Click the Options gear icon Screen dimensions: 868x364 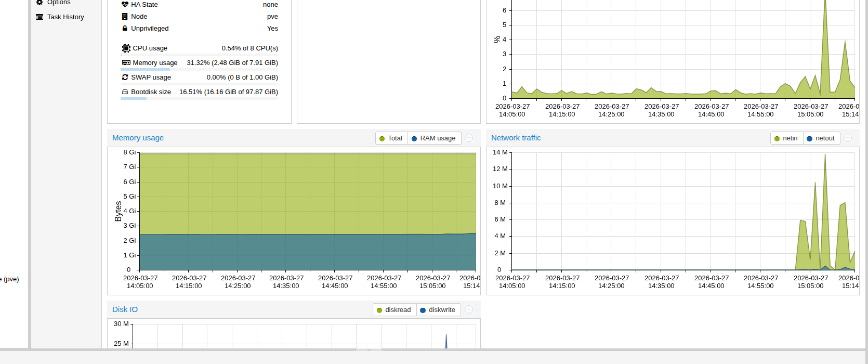(40, 3)
